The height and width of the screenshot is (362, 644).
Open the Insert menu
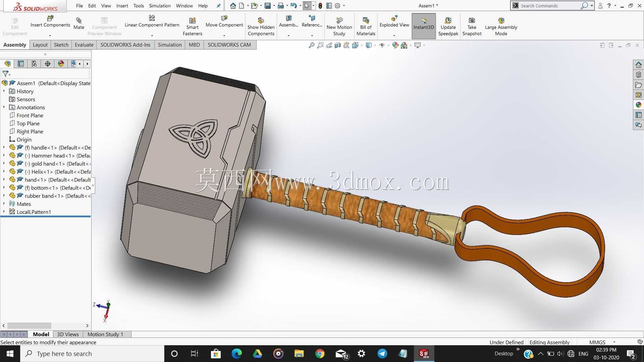122,6
